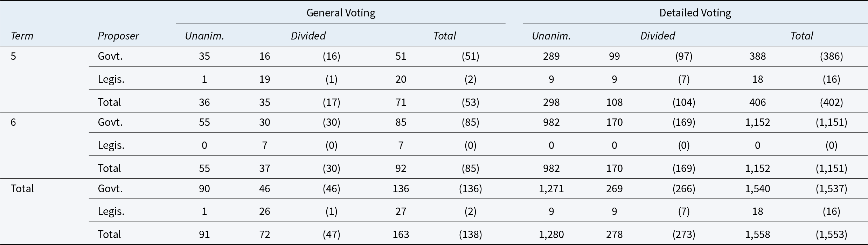Click Divided header under Detailed Voting

pos(657,36)
